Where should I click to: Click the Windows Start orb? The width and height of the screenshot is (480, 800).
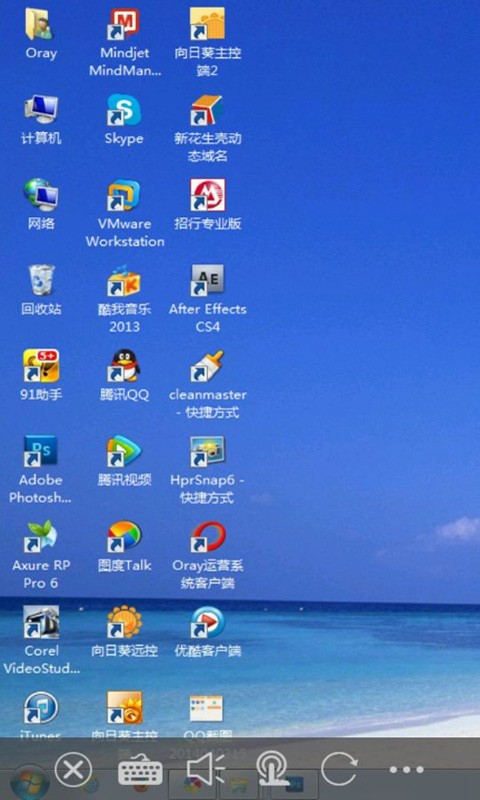[30, 782]
